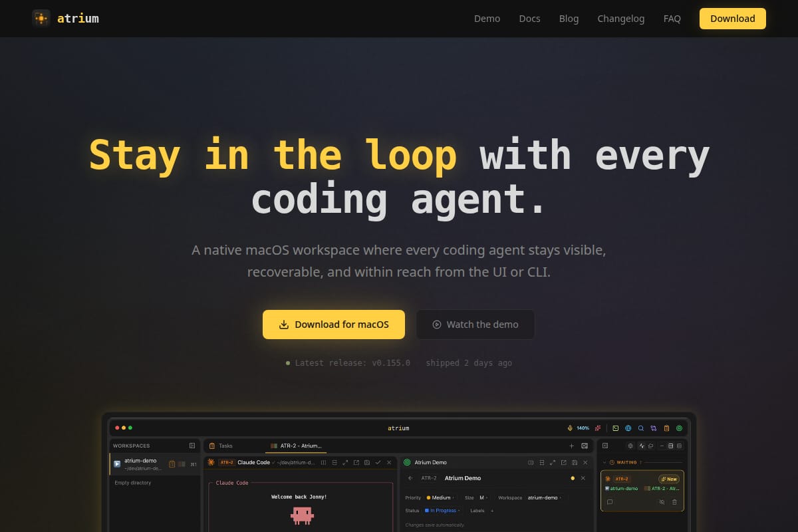Viewport: 798px width, 532px height.
Task: Click the globe filter icon in the right panel toolbar
Action: pos(630,446)
